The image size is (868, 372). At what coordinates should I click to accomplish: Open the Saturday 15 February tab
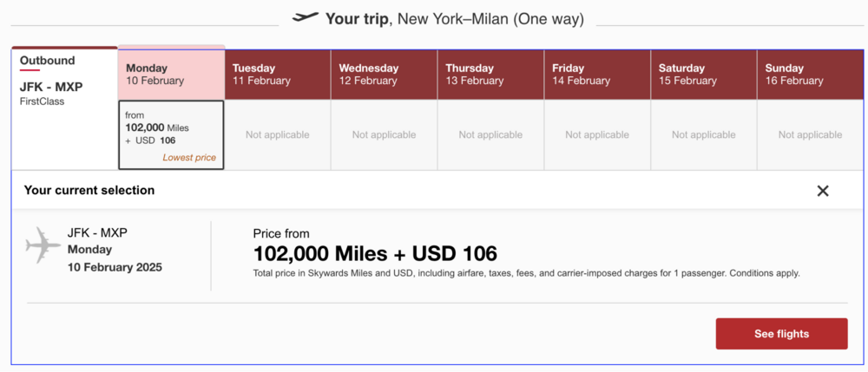tap(703, 74)
